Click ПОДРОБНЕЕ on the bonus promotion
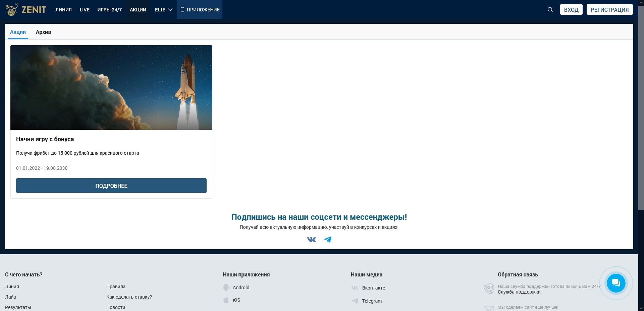 (111, 186)
